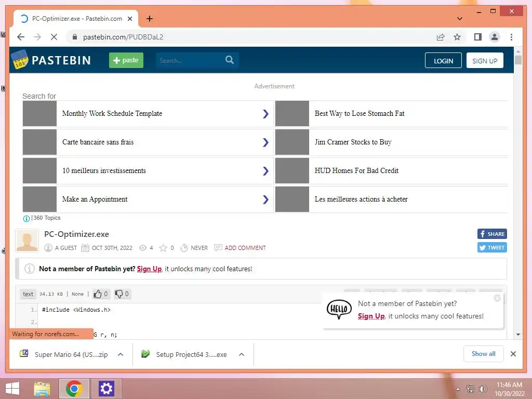532x399 pixels.
Task: Open the Best Way to Lose Stomach Fat ad
Action: coord(360,113)
